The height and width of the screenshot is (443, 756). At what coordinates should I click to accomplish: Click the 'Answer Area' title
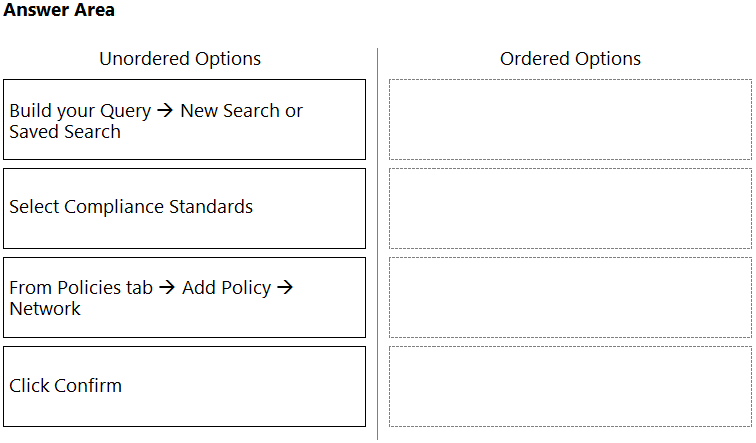point(59,10)
